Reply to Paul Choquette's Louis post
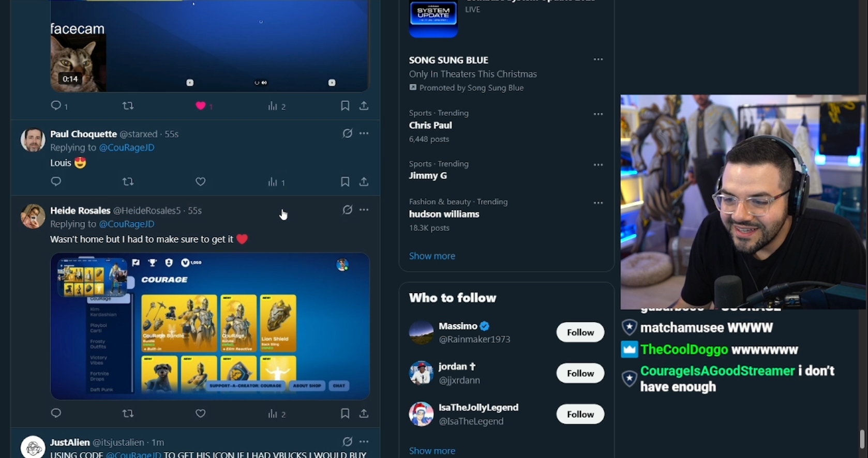Image resolution: width=868 pixels, height=458 pixels. [x=56, y=181]
